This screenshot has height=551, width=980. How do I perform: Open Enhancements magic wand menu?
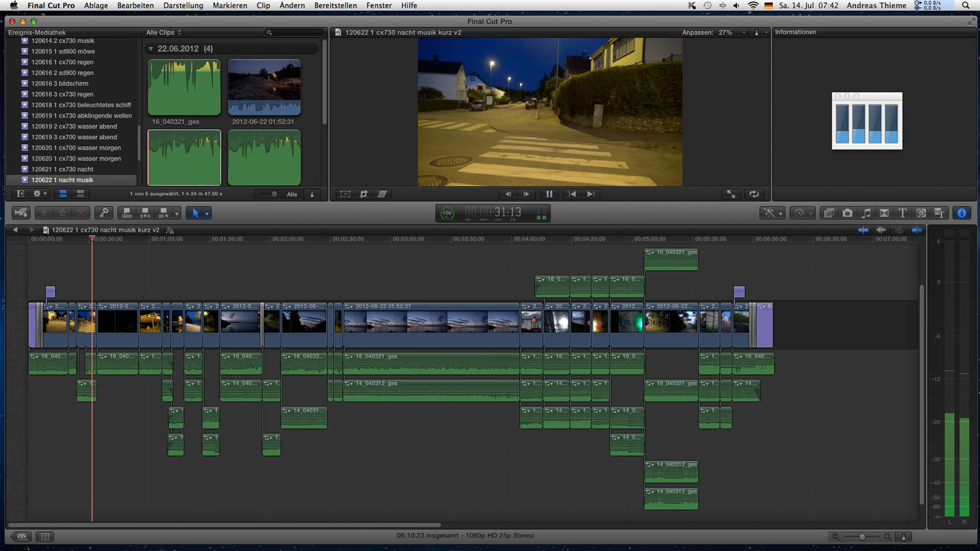(772, 213)
